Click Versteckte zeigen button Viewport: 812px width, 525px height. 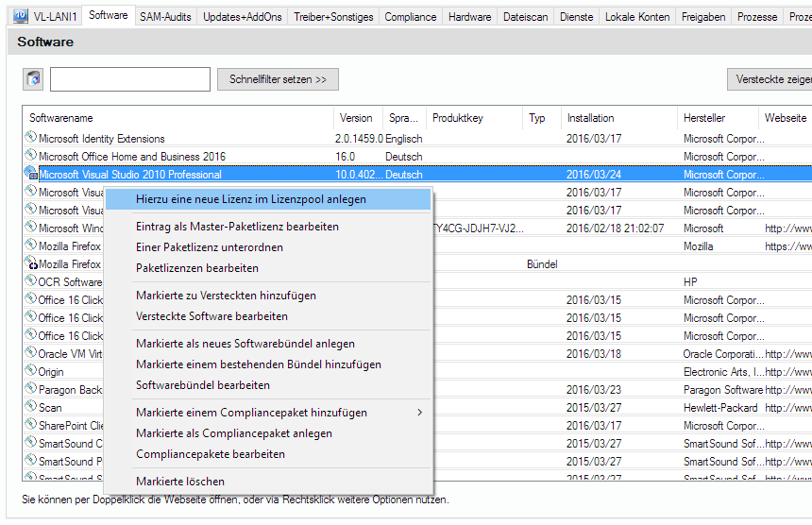coord(770,79)
